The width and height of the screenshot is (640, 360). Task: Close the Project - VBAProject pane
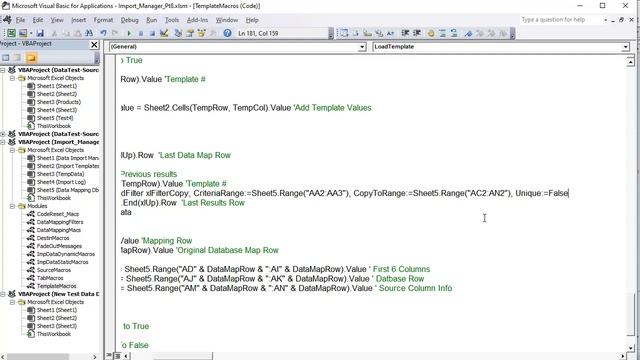pos(94,44)
